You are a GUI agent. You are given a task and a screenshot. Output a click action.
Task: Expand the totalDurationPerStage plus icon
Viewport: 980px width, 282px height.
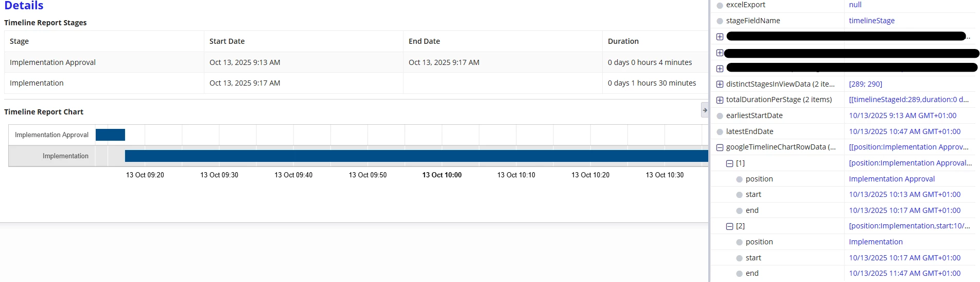click(720, 100)
